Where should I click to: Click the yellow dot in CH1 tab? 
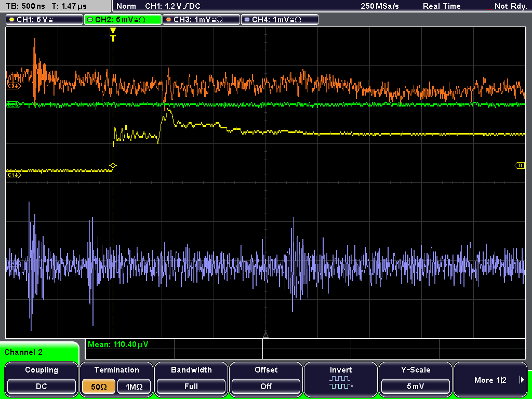(x=11, y=20)
